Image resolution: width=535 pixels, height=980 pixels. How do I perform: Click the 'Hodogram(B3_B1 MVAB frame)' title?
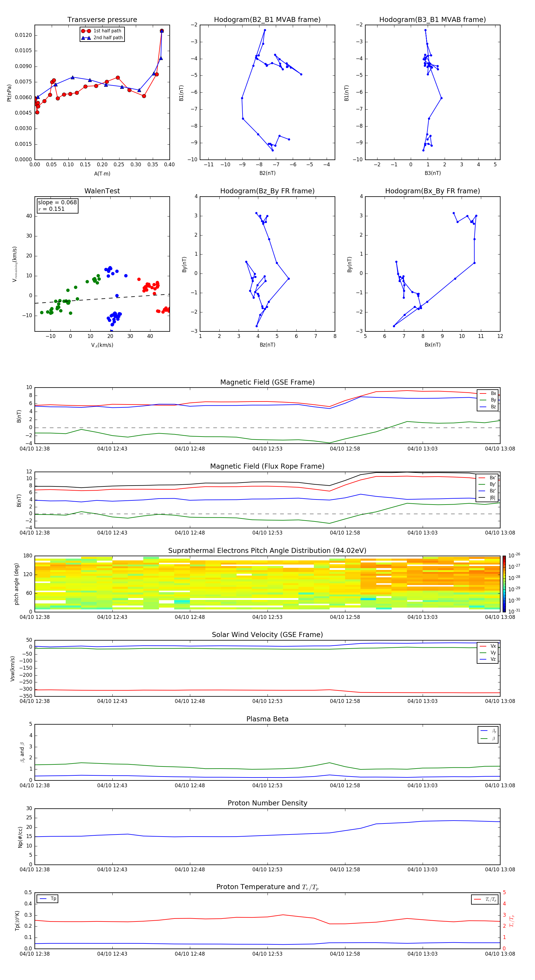pyautogui.click(x=432, y=20)
